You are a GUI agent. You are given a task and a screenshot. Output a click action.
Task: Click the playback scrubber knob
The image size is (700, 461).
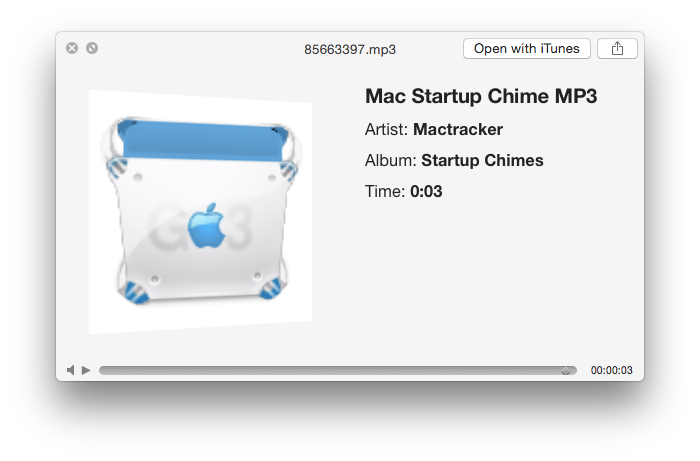(566, 371)
